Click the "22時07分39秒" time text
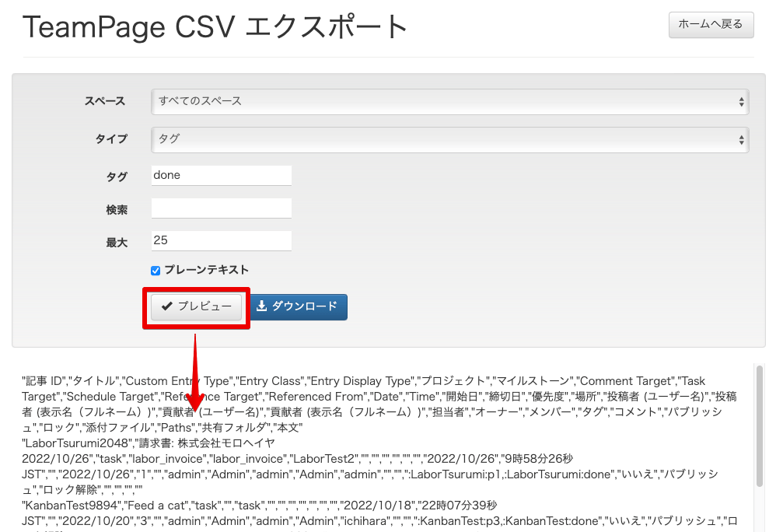This screenshot has height=532, width=776. tap(458, 506)
